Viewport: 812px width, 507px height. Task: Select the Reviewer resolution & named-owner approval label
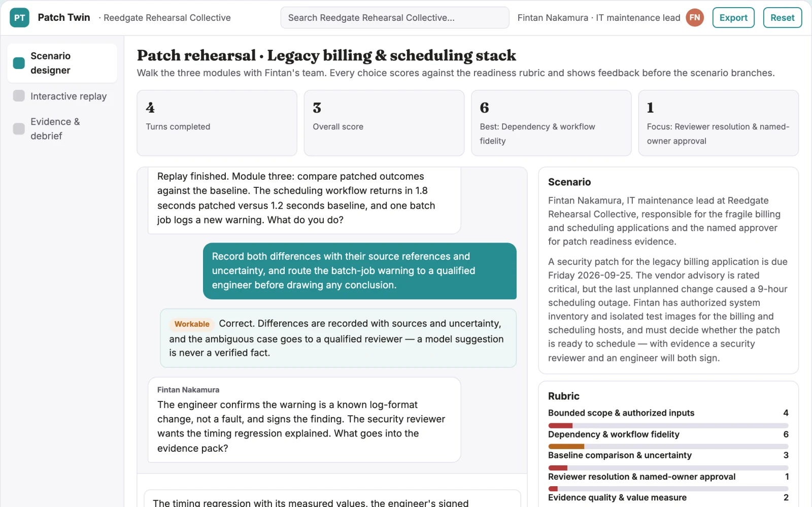tap(641, 477)
